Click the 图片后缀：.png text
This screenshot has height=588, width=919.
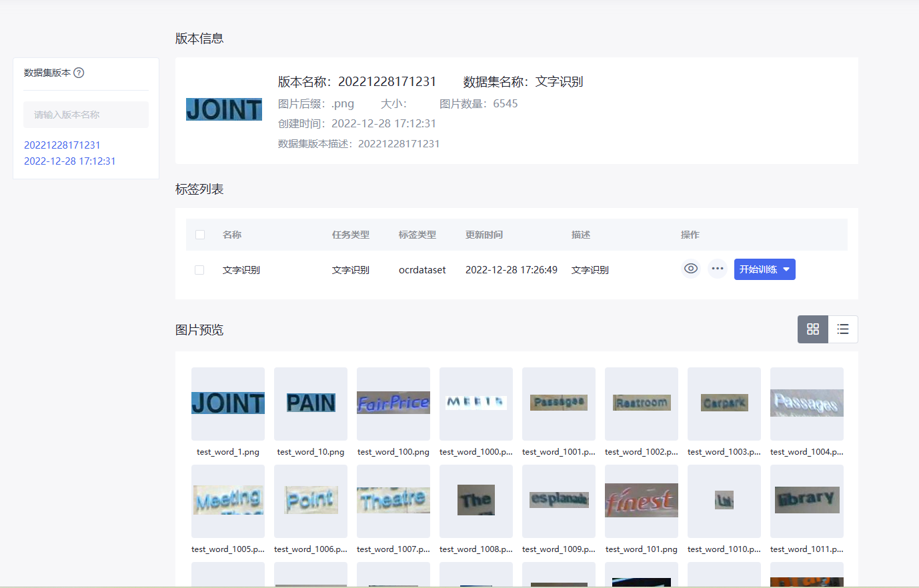[316, 103]
